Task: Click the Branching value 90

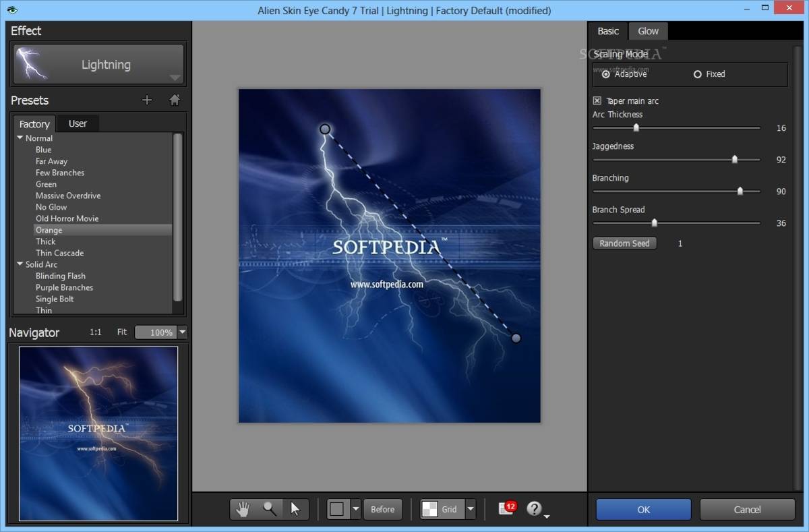Action: (781, 191)
